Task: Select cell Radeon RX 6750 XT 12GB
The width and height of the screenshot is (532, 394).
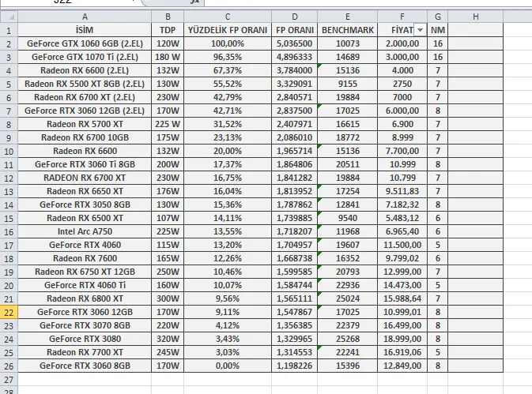Action: point(85,272)
